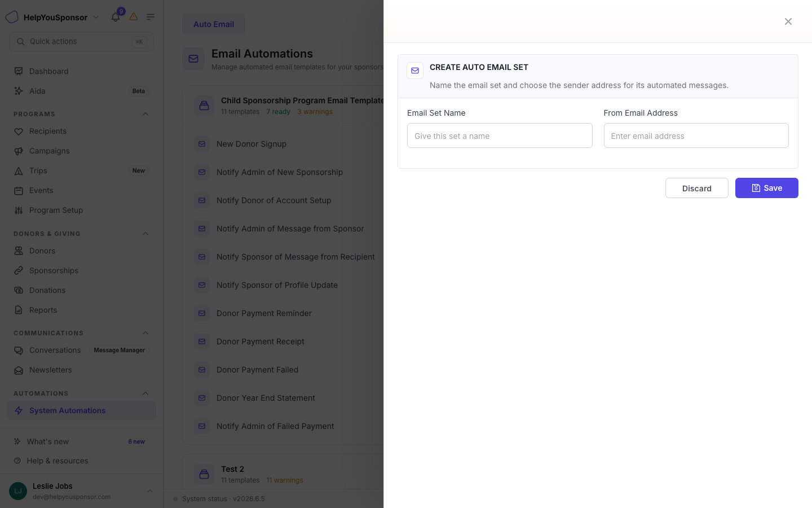Open Notify Admin of Failed Payment template

pos(275,426)
